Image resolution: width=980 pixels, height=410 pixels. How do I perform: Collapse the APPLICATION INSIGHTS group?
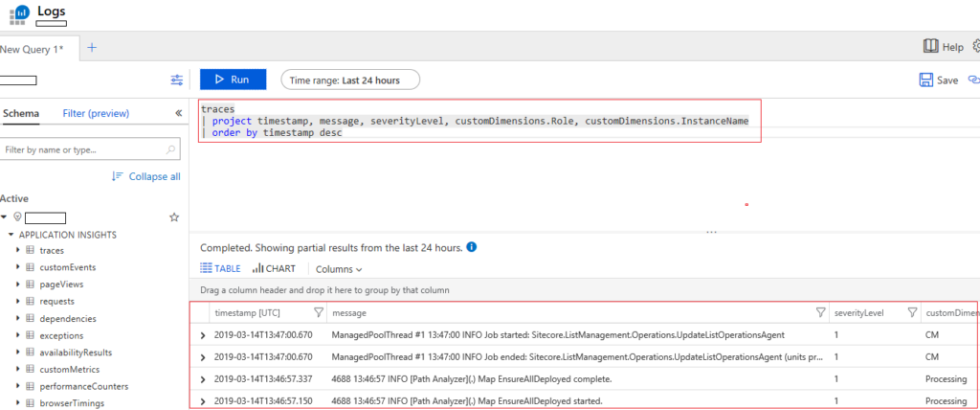pyautogui.click(x=11, y=235)
